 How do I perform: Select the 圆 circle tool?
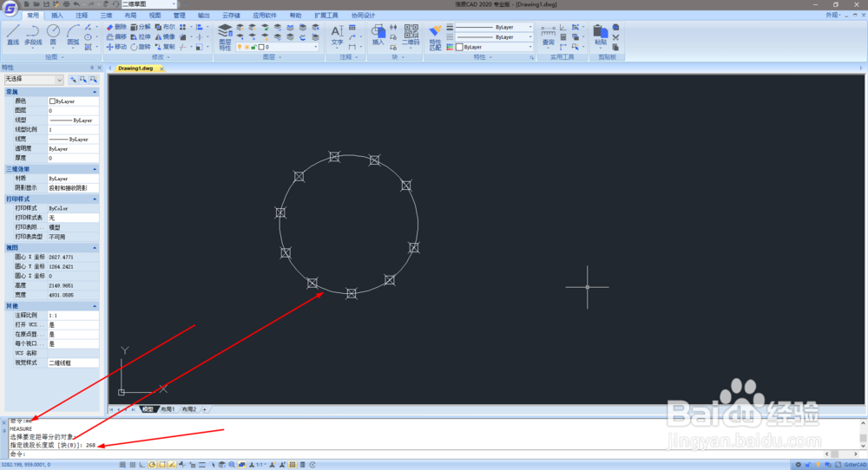(x=53, y=35)
